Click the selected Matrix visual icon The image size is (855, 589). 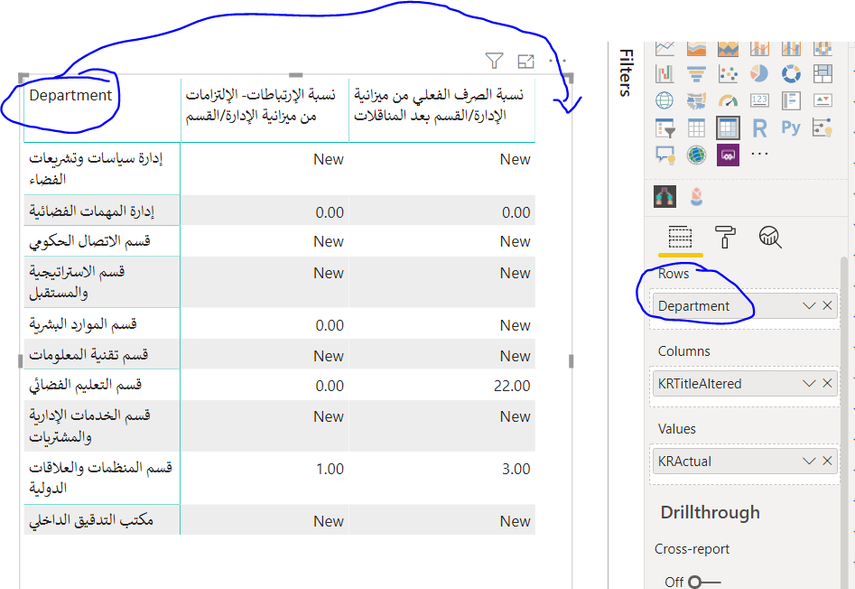pos(728,128)
